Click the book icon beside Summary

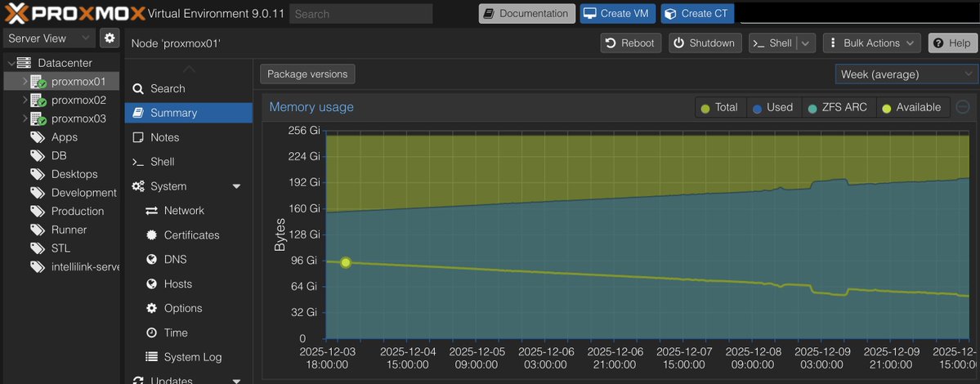click(138, 113)
